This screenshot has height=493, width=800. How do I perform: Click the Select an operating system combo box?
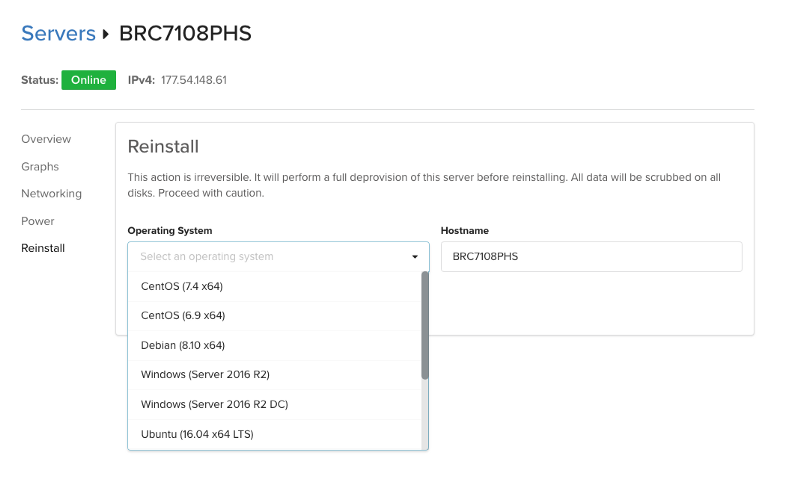pyautogui.click(x=278, y=257)
